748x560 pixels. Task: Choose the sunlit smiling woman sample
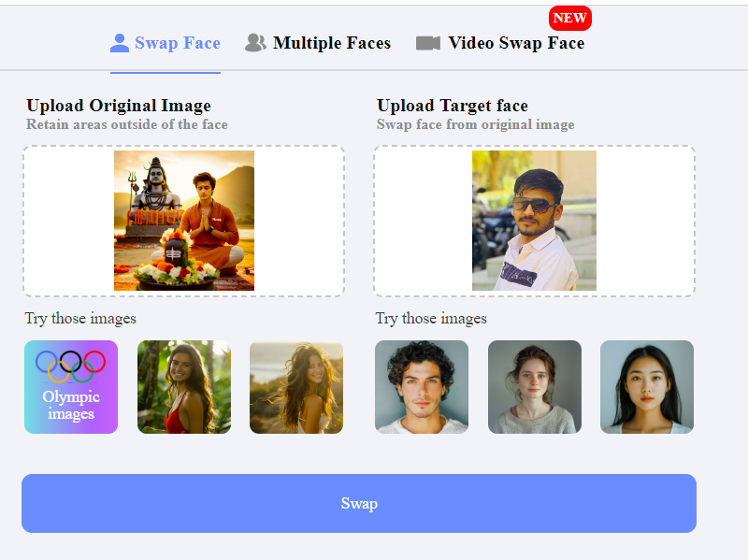click(x=295, y=387)
